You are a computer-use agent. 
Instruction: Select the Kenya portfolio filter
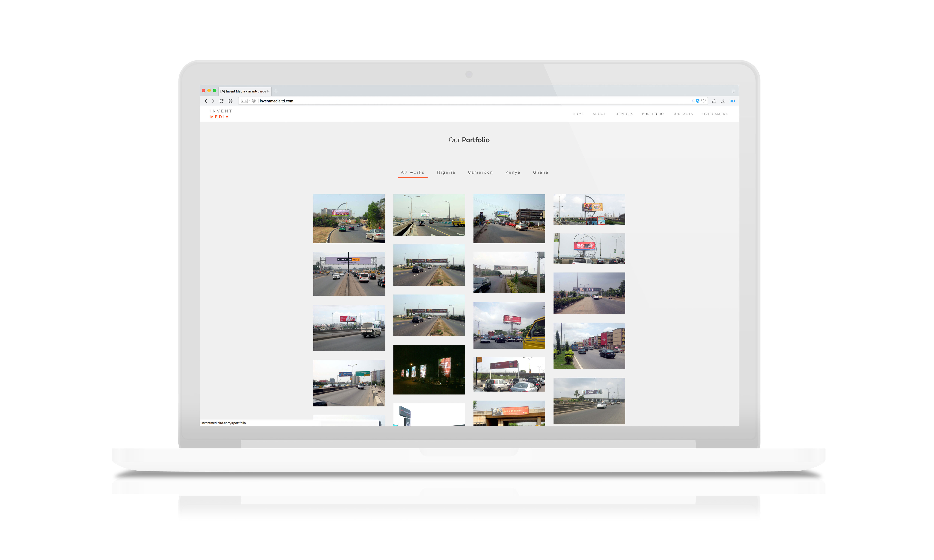coord(513,172)
